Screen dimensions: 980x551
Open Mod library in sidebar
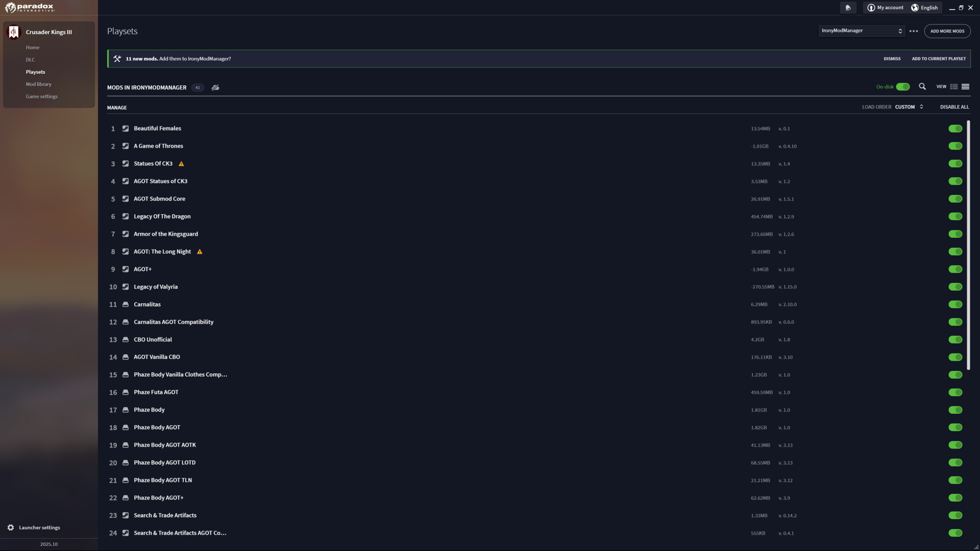[x=39, y=84]
